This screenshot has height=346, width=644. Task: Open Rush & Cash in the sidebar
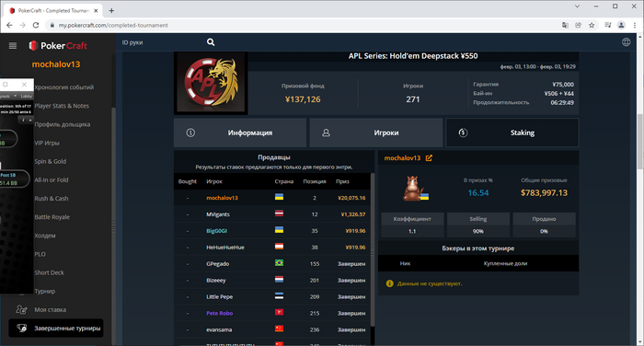(x=52, y=198)
